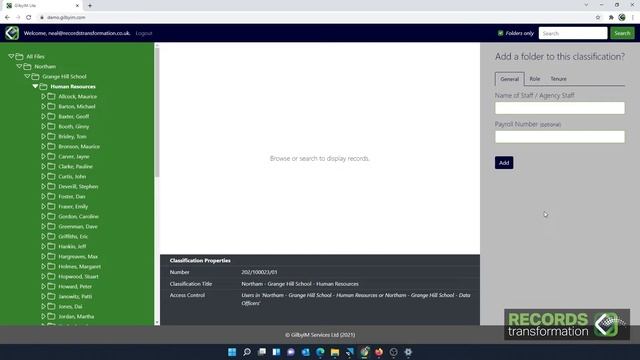Switch to the Tenure tab
The image size is (640, 360).
click(x=558, y=79)
